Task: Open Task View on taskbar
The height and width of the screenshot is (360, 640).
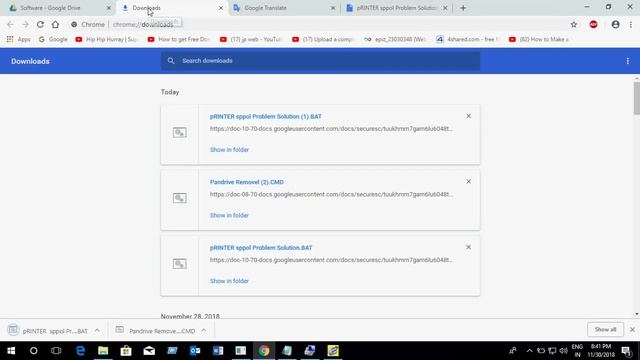Action: click(56, 351)
